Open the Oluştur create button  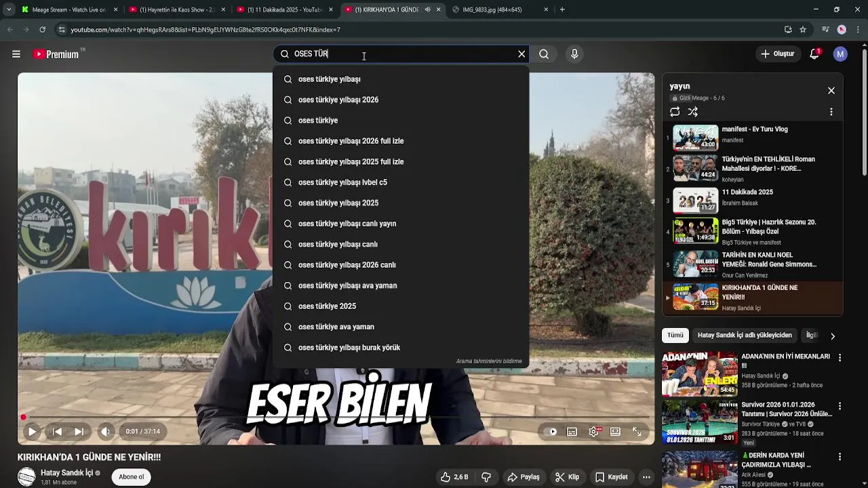pos(777,54)
